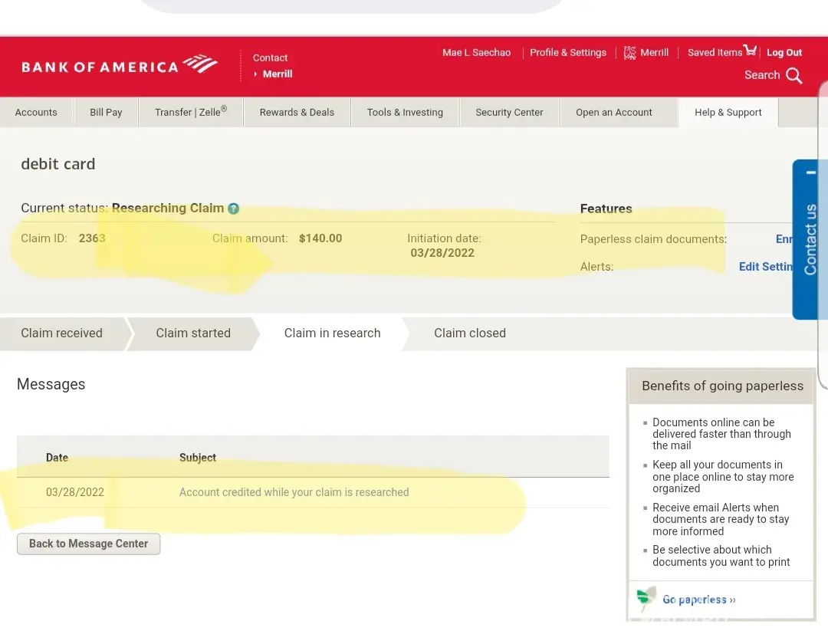
Task: Click the Bank of America flag logo
Action: [x=200, y=64]
